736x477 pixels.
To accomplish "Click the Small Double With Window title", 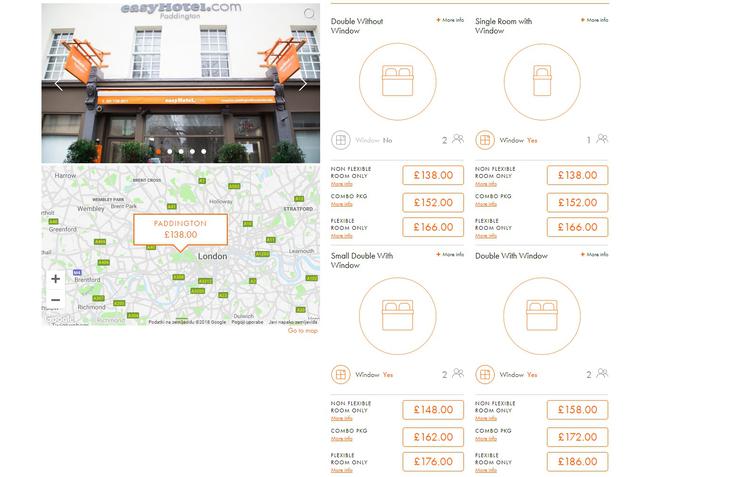I will click(x=361, y=260).
